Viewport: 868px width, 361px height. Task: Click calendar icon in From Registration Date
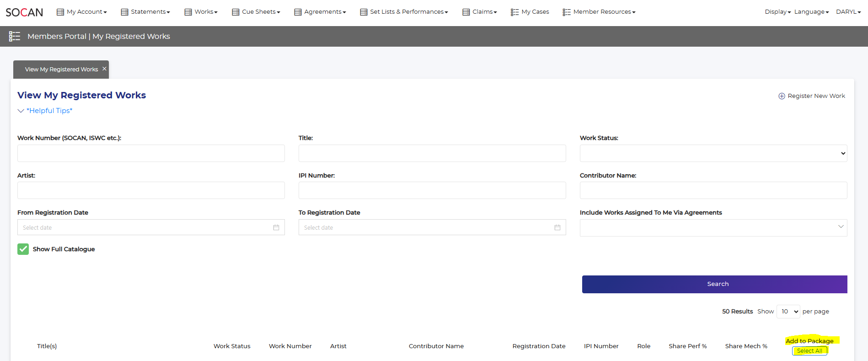point(276,227)
